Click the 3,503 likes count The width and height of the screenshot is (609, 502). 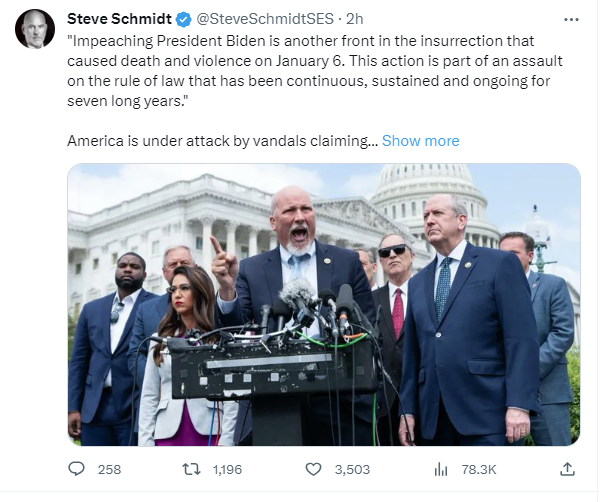point(354,468)
